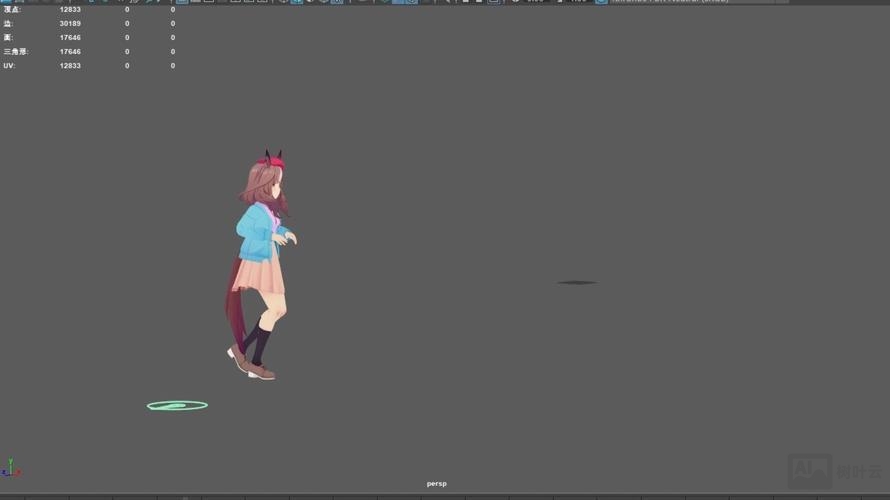Click the 面 face count value 17646
Screen dimensions: 890x500
coord(70,38)
